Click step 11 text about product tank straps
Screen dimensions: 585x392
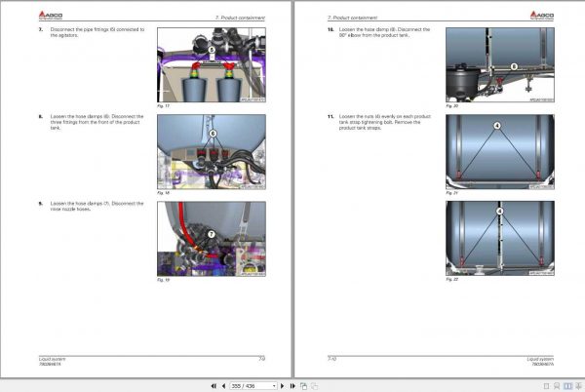pos(385,122)
